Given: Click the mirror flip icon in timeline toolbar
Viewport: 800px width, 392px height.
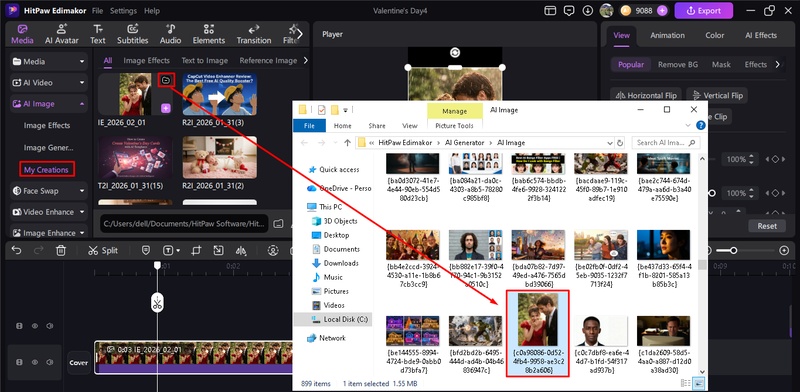Looking at the screenshot, I should (x=241, y=250).
